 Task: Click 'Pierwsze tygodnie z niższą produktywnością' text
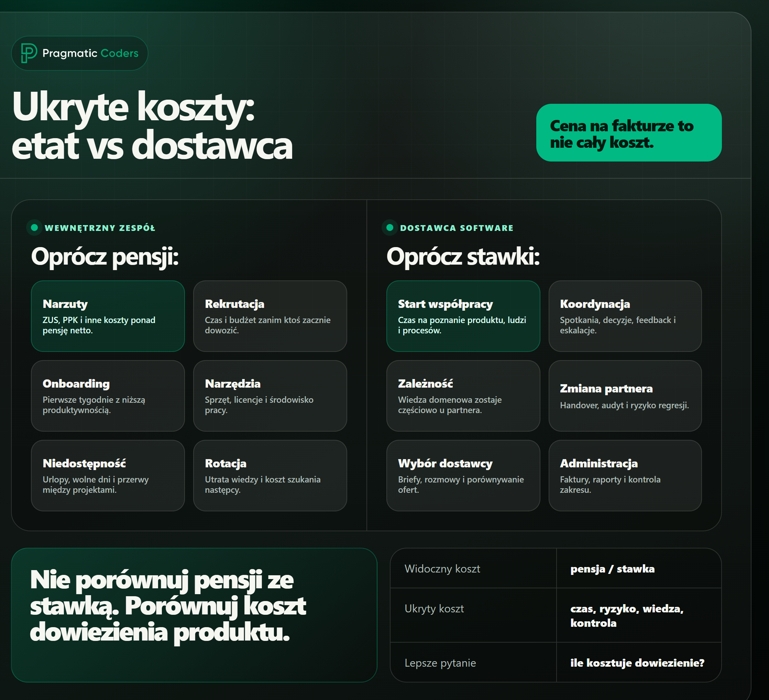point(94,405)
